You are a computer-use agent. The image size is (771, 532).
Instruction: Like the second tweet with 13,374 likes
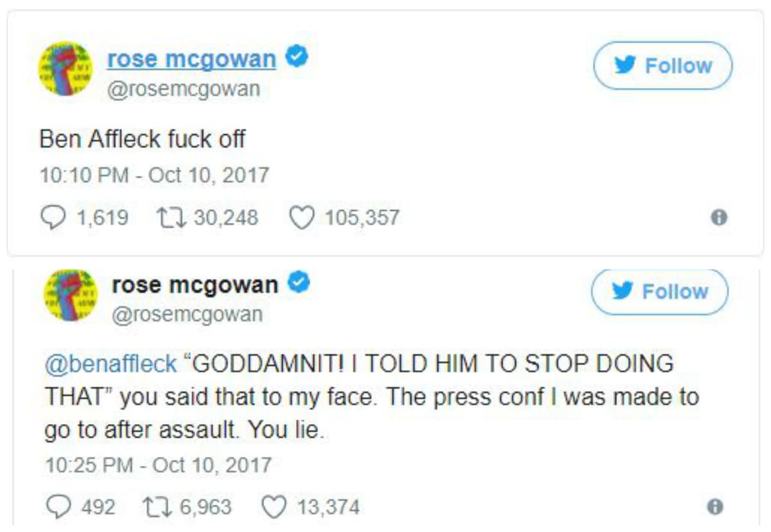(x=273, y=507)
